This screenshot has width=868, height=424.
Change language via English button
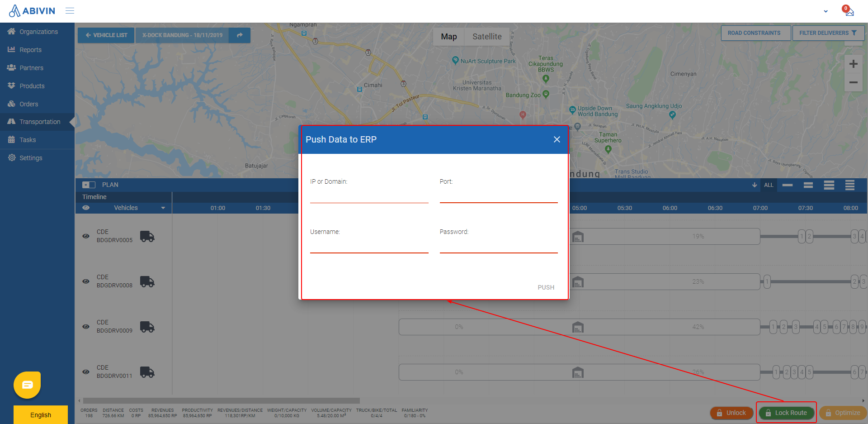[41, 415]
